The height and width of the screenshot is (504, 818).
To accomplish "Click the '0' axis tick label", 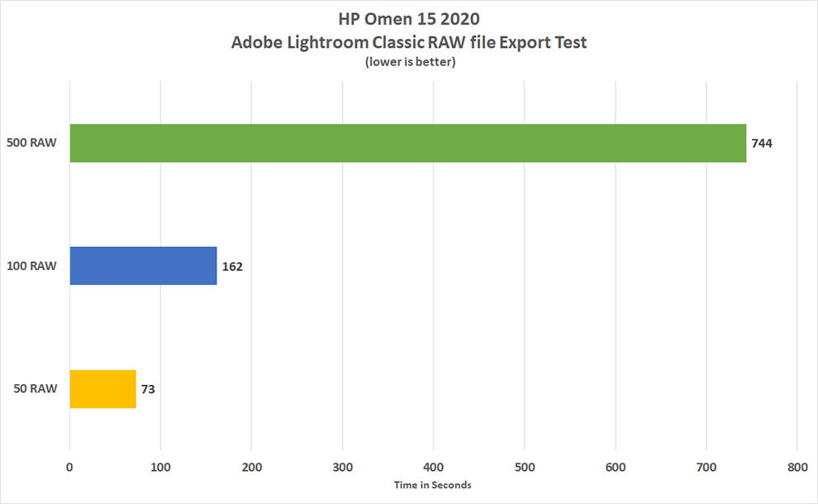I will click(69, 467).
